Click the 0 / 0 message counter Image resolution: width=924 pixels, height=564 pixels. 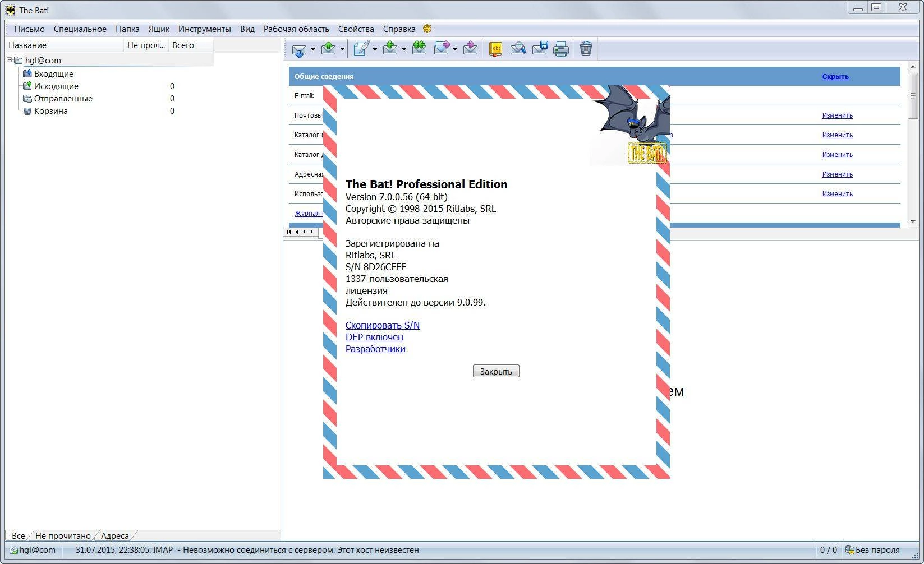[x=829, y=550]
